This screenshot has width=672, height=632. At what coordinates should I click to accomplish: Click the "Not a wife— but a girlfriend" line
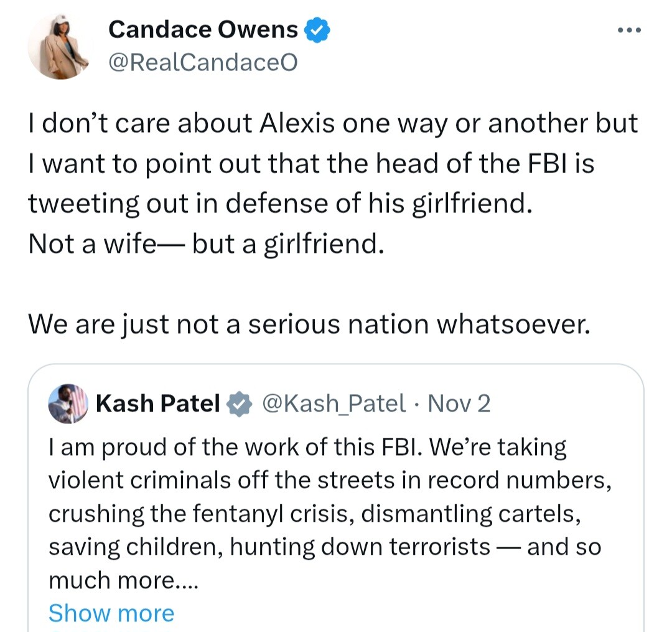click(x=203, y=244)
